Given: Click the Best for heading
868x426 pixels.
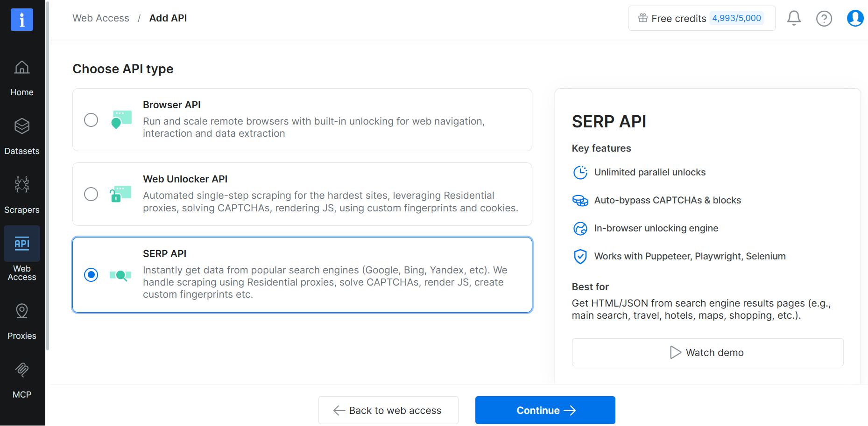Looking at the screenshot, I should pos(590,287).
